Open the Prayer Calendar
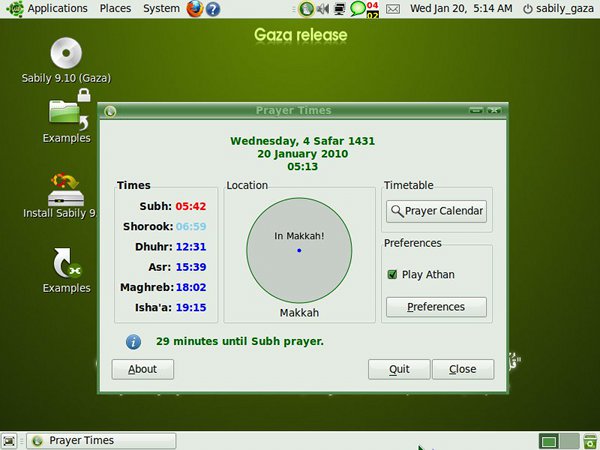 click(x=436, y=211)
